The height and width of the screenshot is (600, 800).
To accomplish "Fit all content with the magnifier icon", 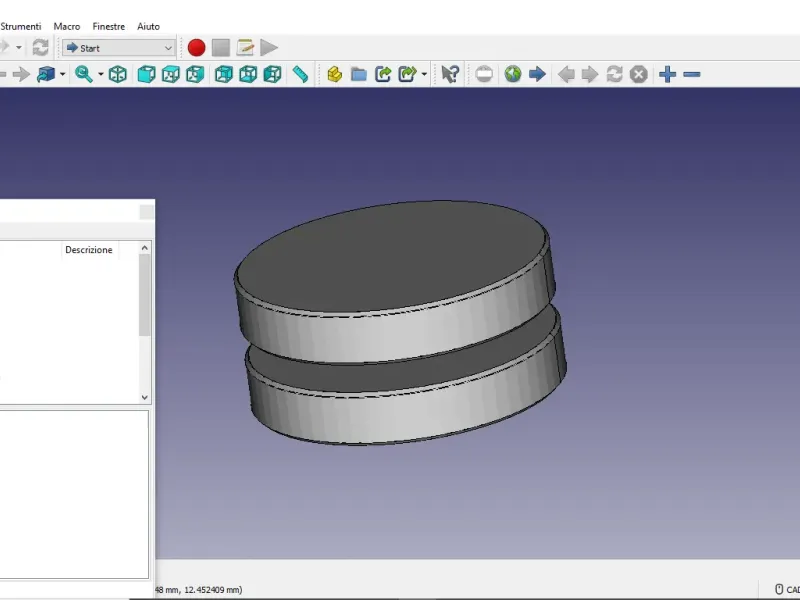I will tap(84, 74).
